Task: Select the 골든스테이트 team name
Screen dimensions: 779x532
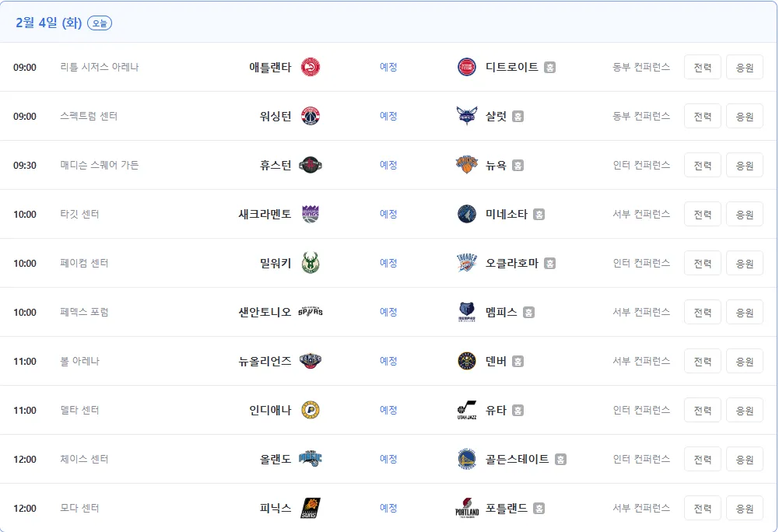Action: [518, 459]
